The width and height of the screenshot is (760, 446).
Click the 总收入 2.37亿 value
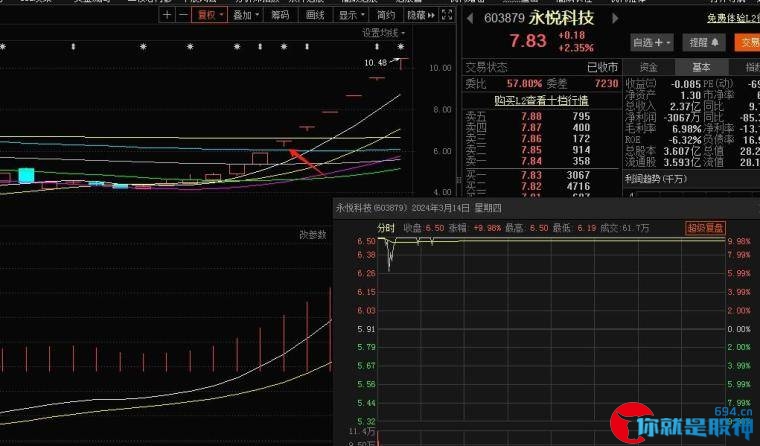point(686,107)
